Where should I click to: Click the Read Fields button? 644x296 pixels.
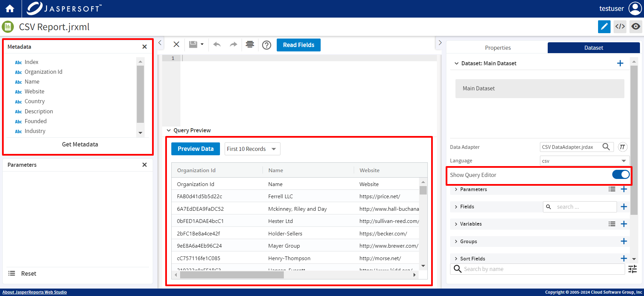click(299, 45)
